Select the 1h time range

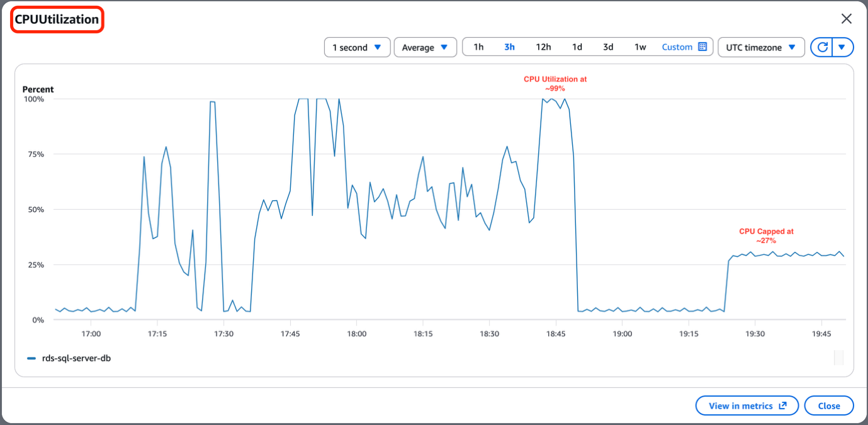pos(478,47)
